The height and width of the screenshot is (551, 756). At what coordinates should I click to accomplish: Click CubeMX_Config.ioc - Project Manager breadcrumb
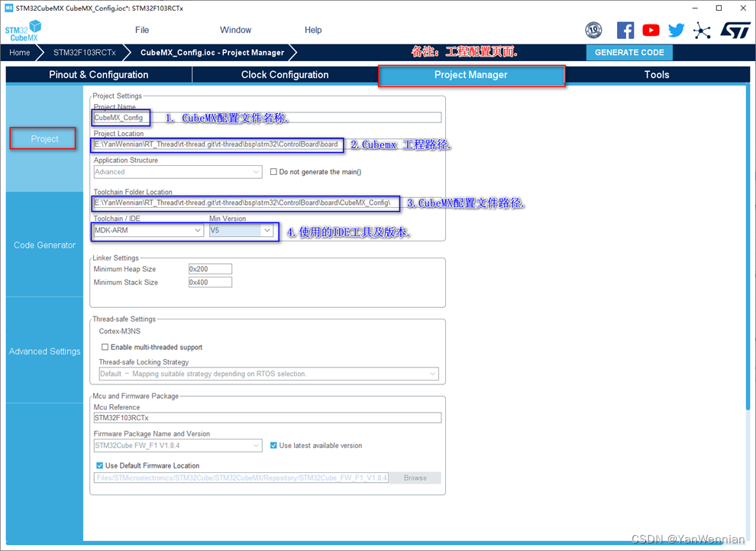click(x=212, y=53)
